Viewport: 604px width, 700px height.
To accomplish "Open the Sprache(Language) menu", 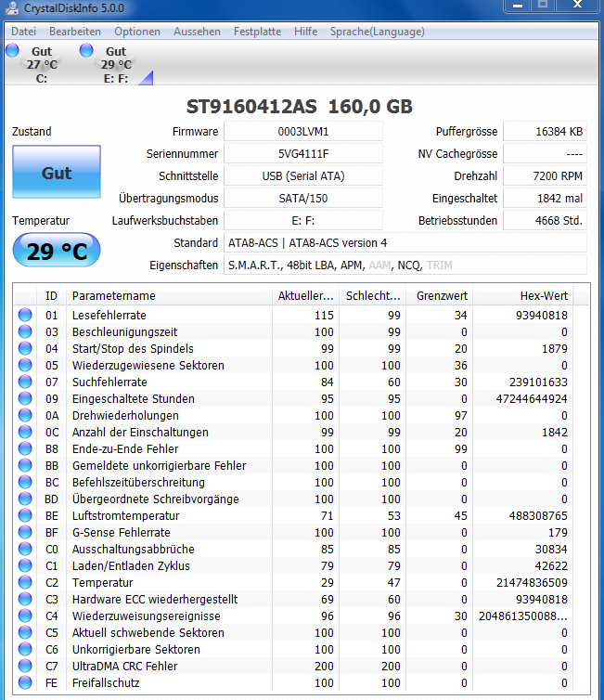I will click(x=377, y=32).
